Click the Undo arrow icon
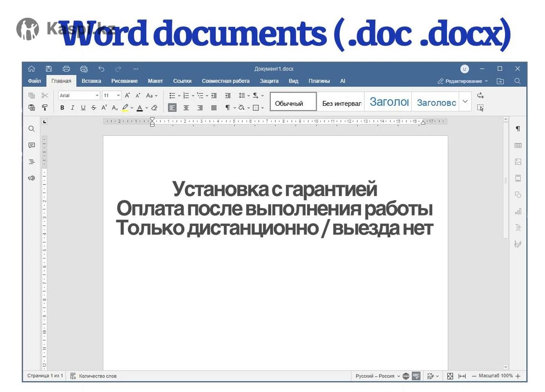This screenshot has height=392, width=545. (x=101, y=69)
